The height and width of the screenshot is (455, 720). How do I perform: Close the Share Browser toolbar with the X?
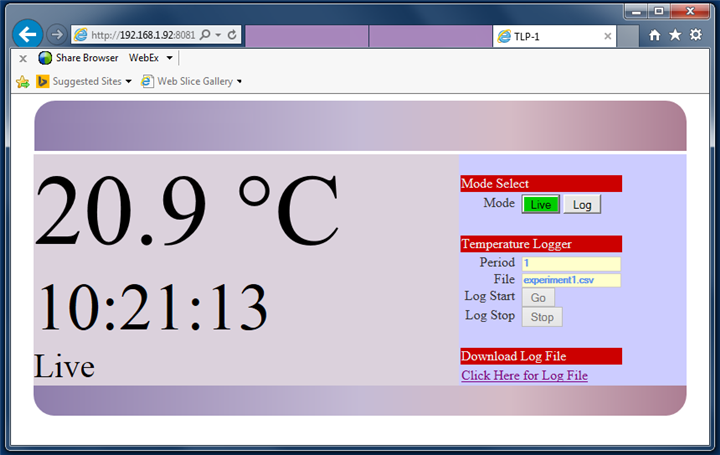tap(23, 58)
